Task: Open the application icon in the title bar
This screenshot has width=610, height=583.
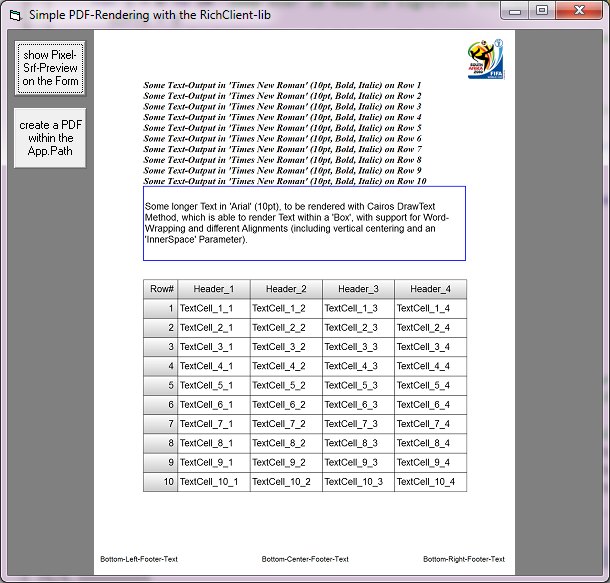Action: click(15, 14)
